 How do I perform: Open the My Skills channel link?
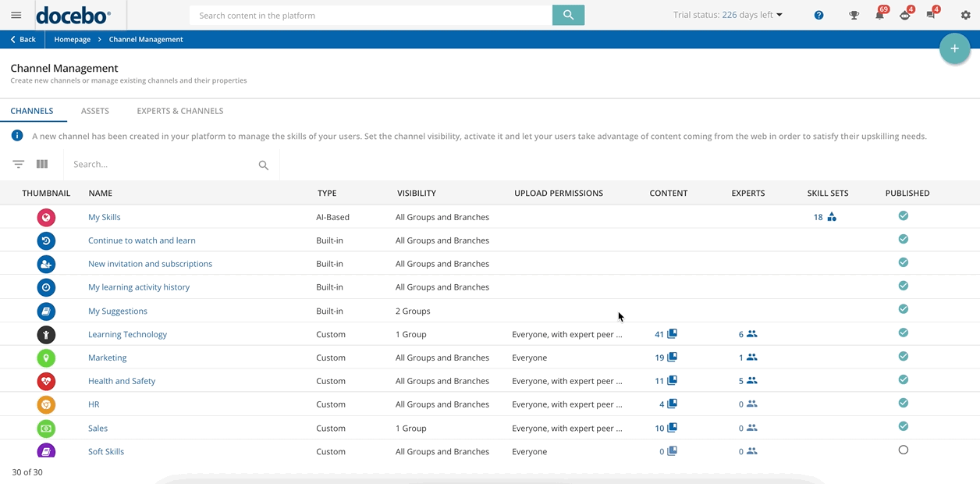(105, 217)
